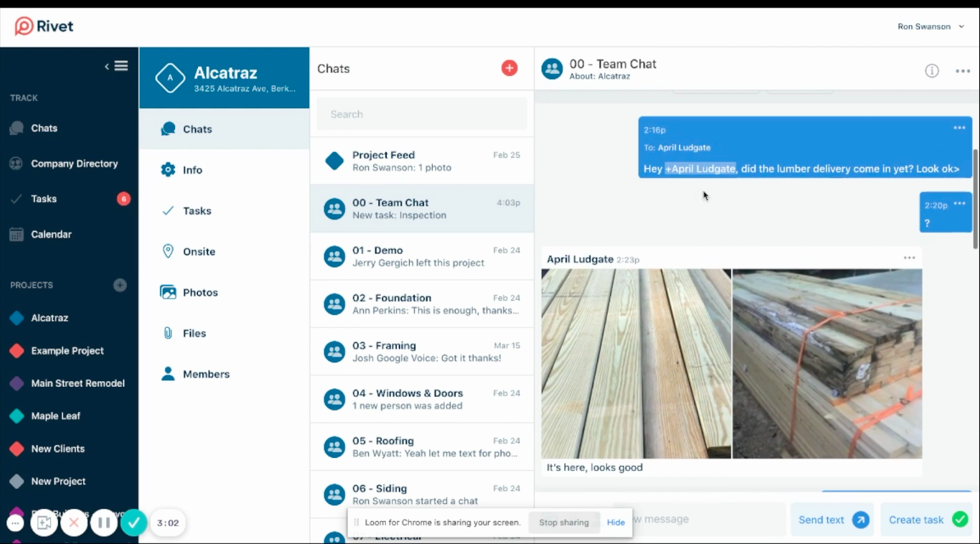Click the Stop sharing button
Image resolution: width=980 pixels, height=544 pixels.
tap(564, 522)
